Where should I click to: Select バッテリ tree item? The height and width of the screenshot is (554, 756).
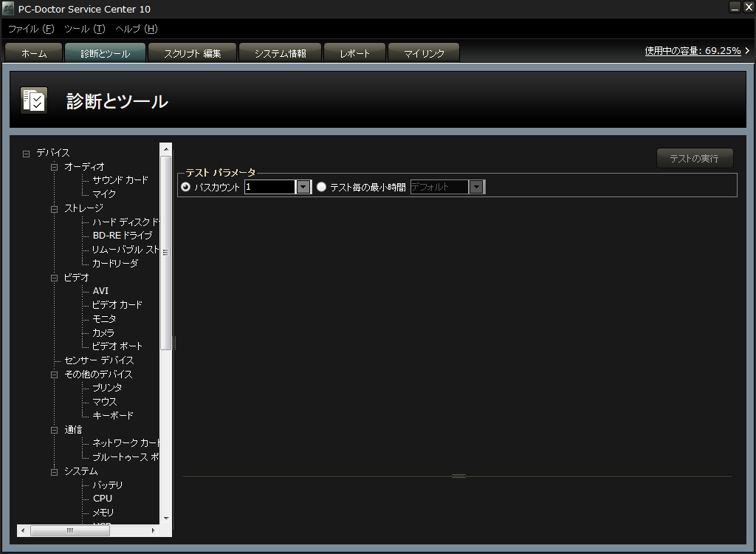[108, 485]
